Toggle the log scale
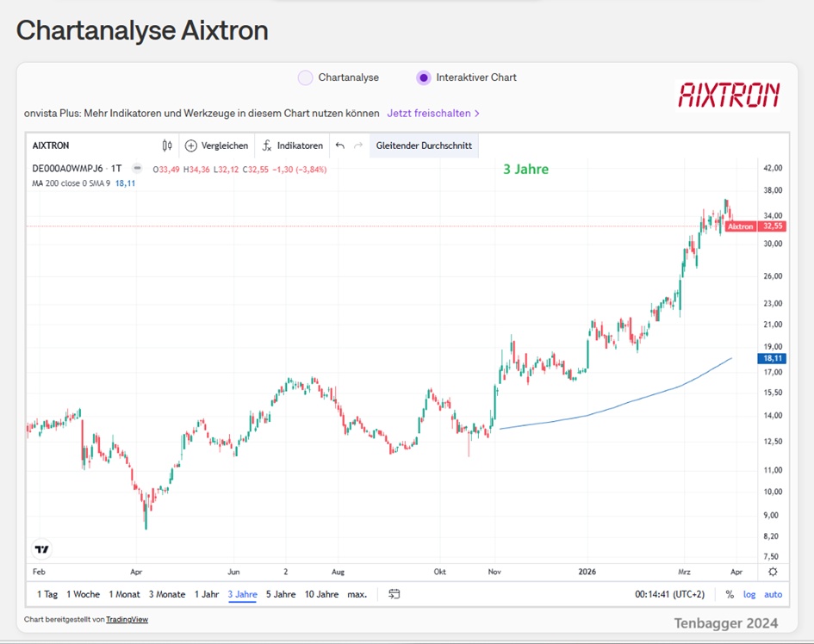The width and height of the screenshot is (814, 644). coord(749,594)
